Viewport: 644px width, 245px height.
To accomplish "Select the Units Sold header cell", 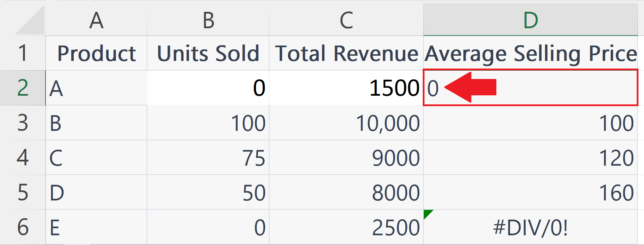I will tap(208, 53).
